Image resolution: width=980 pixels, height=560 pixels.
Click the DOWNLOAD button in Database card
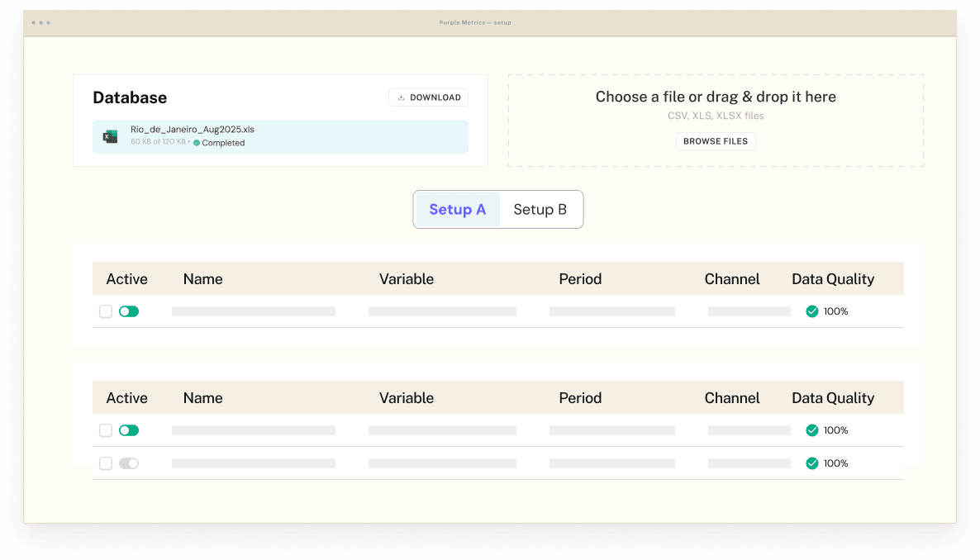[428, 97]
